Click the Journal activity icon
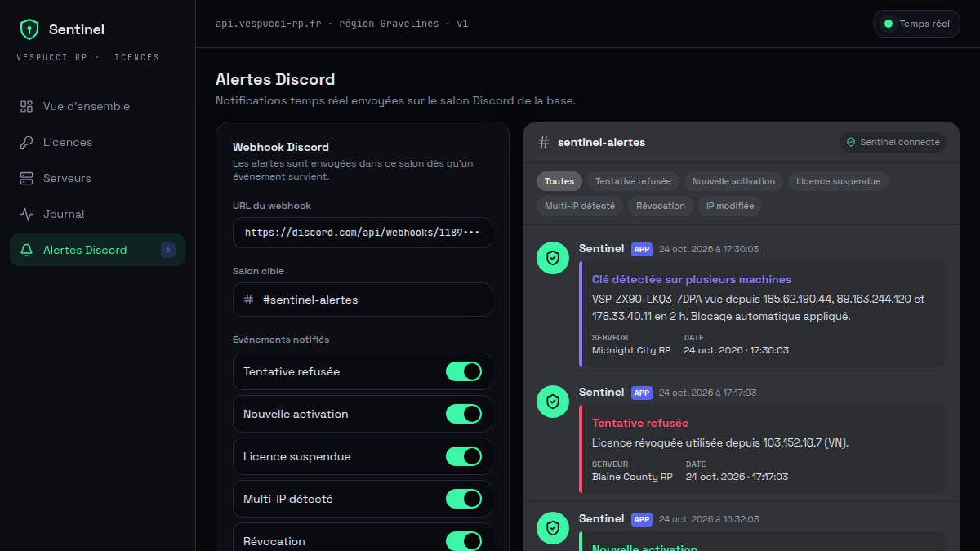 point(27,214)
